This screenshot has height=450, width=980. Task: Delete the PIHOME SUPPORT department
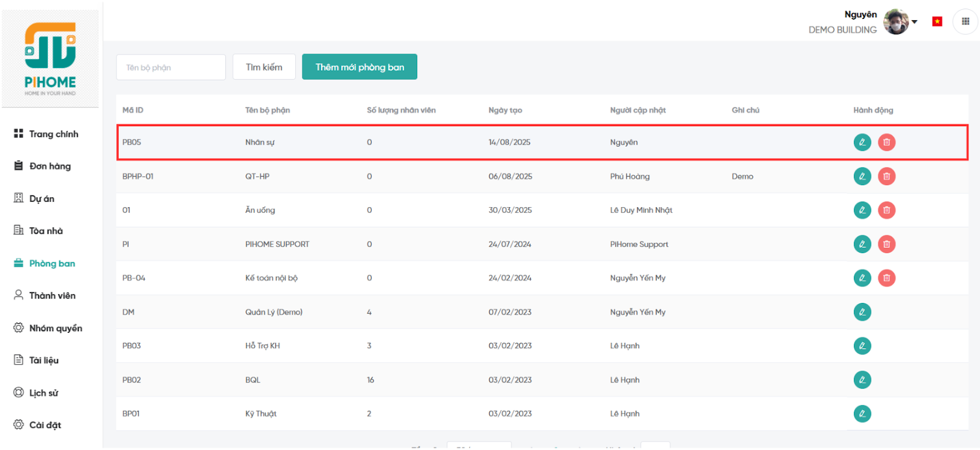point(886,244)
